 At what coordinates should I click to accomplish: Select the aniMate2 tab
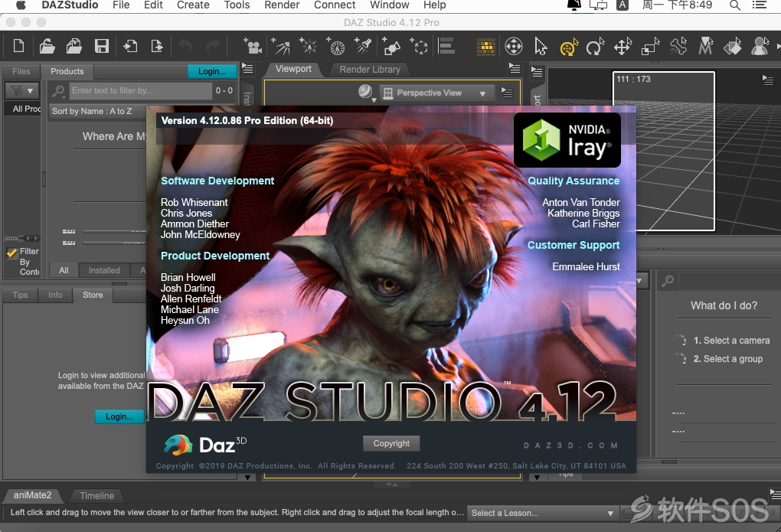32,495
